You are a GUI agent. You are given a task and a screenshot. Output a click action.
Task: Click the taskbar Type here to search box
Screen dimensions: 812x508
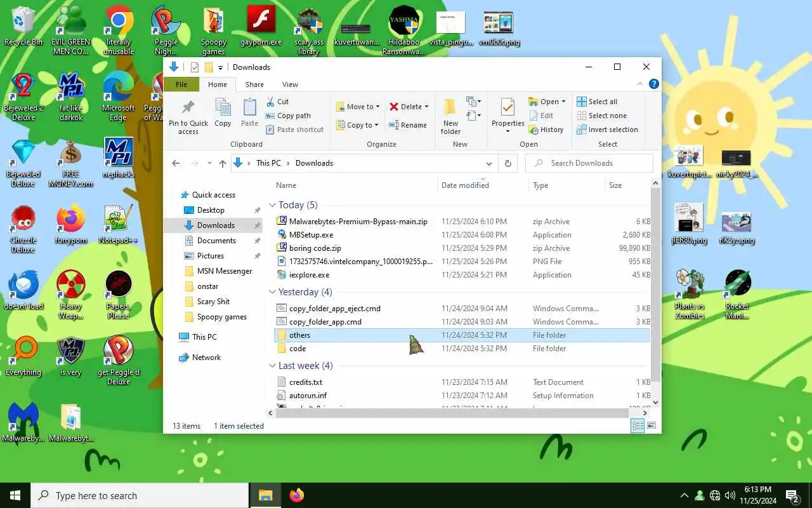click(140, 495)
